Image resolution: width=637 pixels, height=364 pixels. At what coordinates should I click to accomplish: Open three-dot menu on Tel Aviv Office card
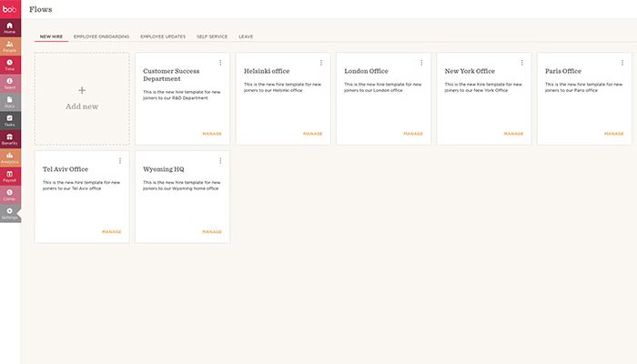(x=120, y=161)
